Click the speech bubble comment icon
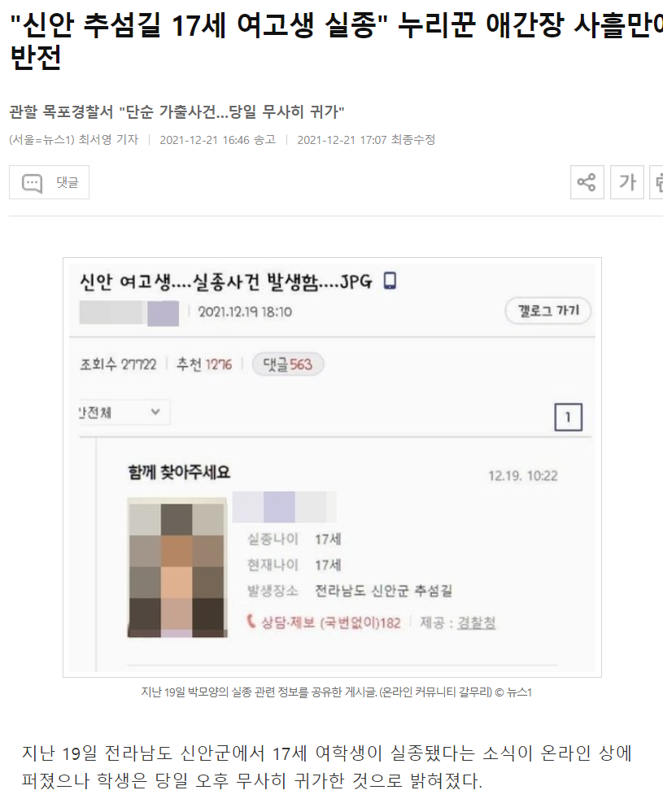 32,183
